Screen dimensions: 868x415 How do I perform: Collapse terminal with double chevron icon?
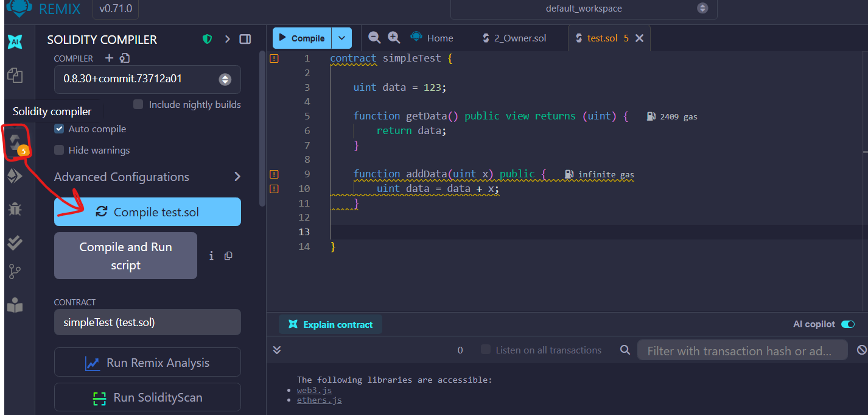click(x=277, y=350)
